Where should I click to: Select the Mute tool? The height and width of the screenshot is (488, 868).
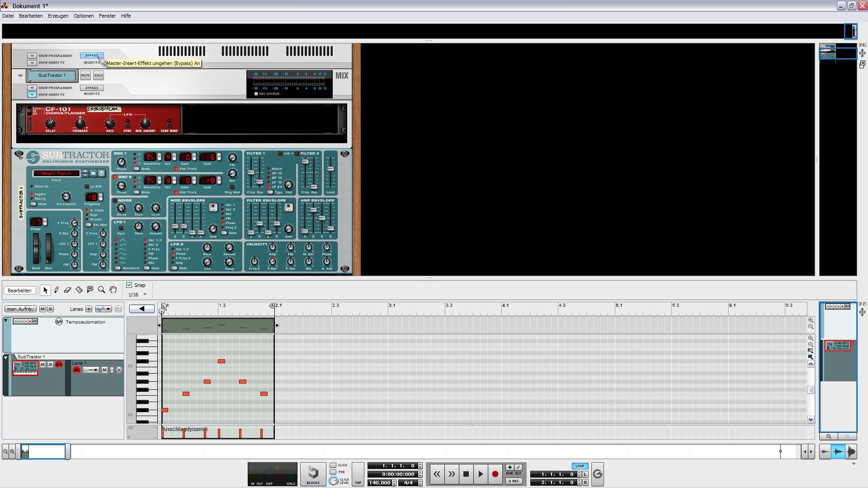pos(90,290)
